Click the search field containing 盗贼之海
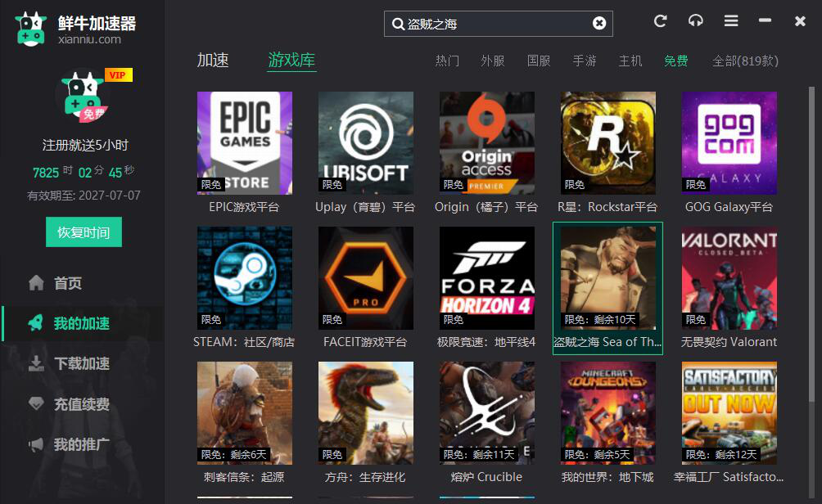822x504 pixels. point(499,24)
